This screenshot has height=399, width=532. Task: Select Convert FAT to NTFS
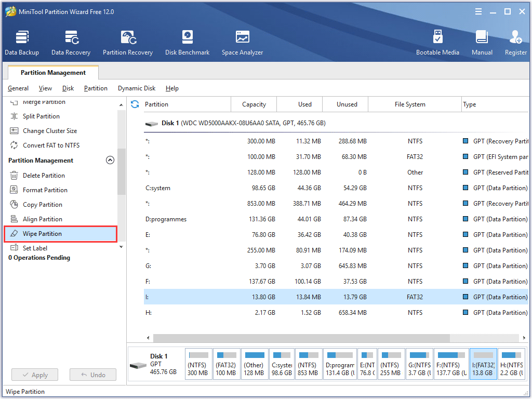(51, 145)
